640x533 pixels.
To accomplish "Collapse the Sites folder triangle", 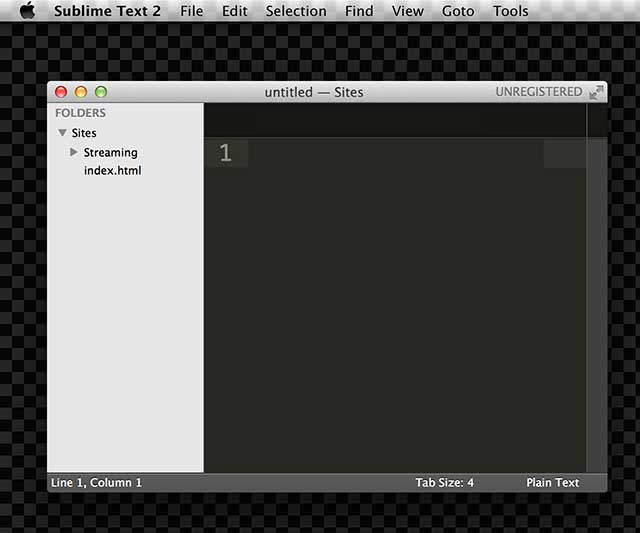I will click(x=62, y=133).
